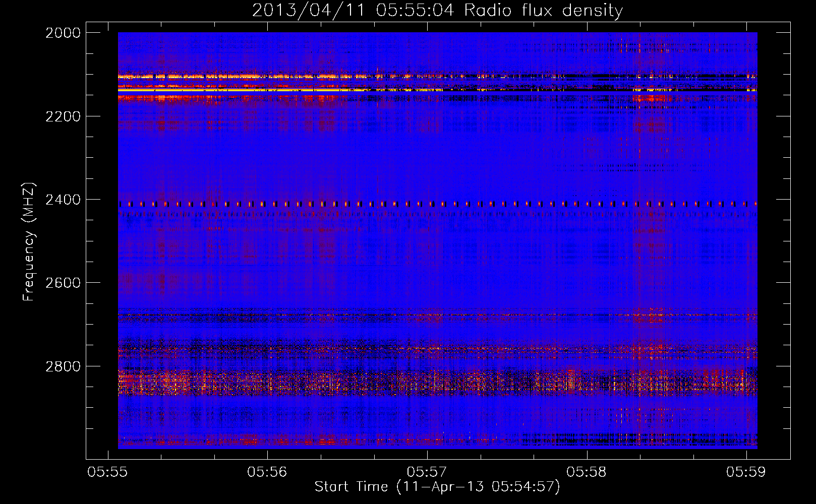The height and width of the screenshot is (504, 816).
Task: Click the 05:57 time axis label
Action: [x=427, y=472]
